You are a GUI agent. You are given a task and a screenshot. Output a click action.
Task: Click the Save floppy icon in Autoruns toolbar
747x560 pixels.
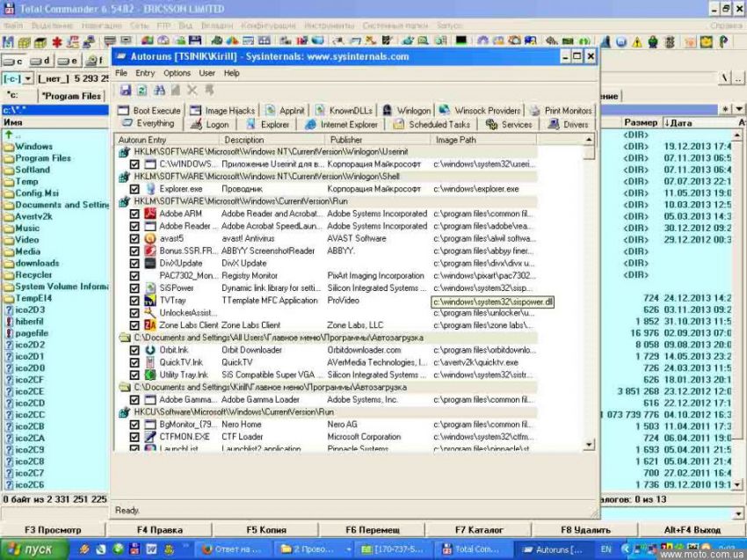click(x=126, y=90)
